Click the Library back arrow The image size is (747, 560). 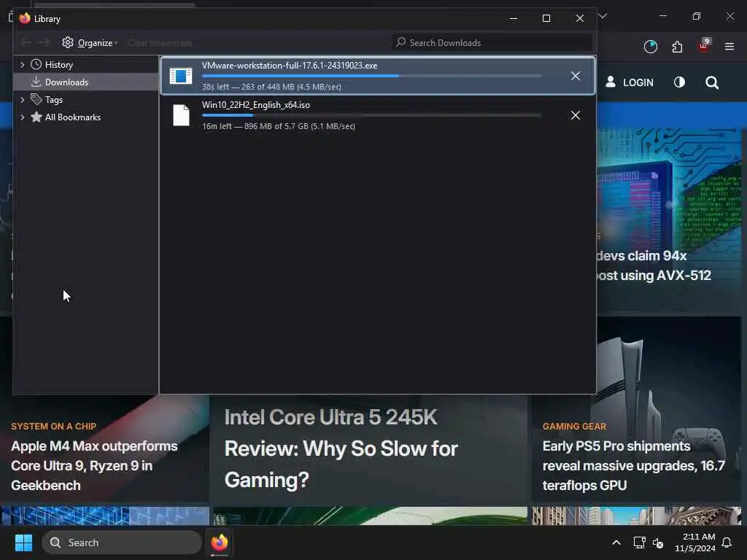[26, 43]
